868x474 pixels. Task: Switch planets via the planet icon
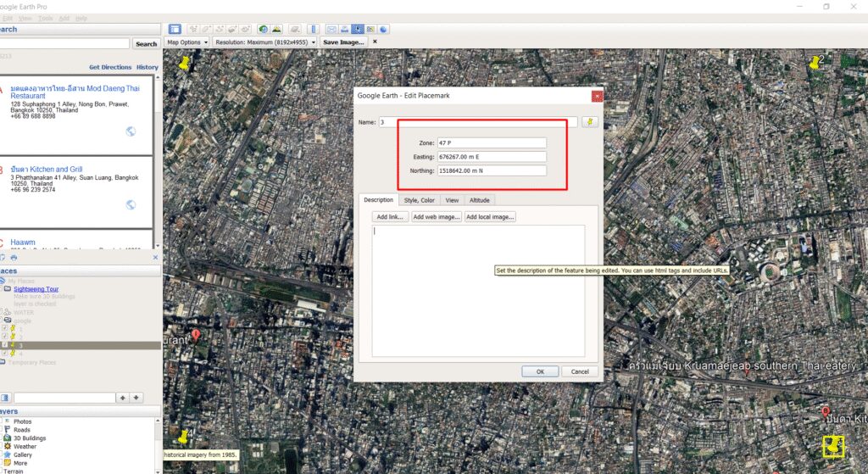click(295, 29)
